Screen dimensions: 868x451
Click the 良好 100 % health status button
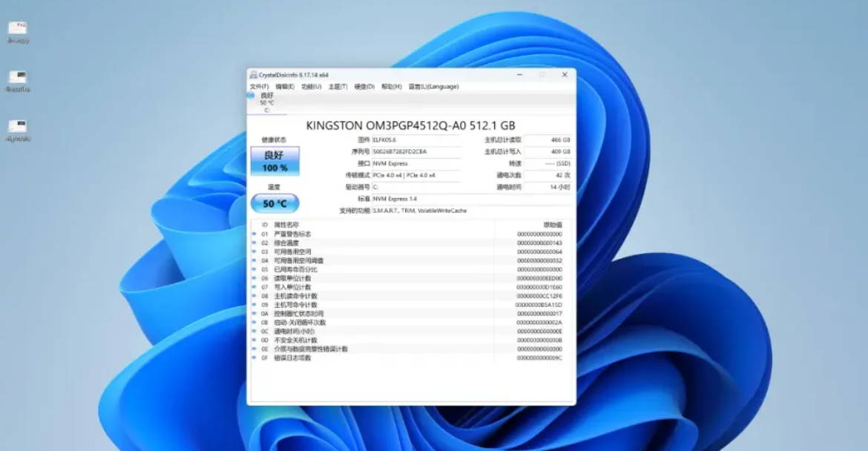275,161
